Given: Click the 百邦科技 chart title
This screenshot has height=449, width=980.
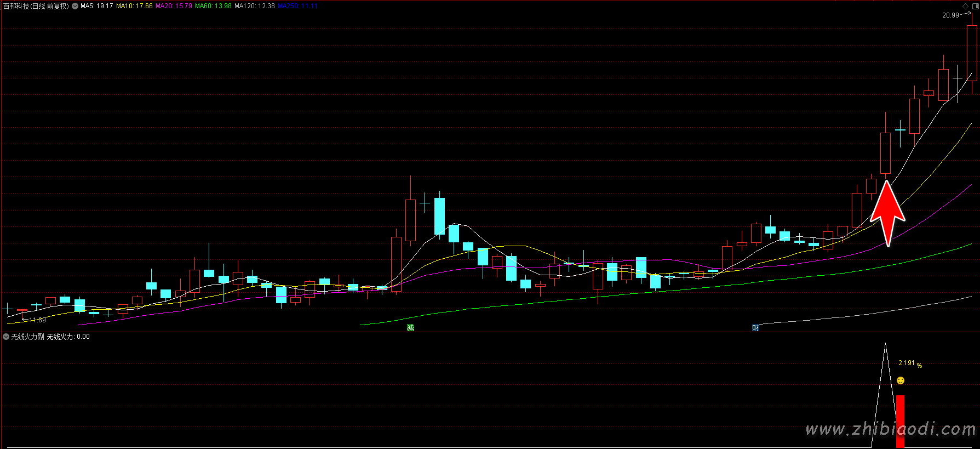Looking at the screenshot, I should 36,6.
